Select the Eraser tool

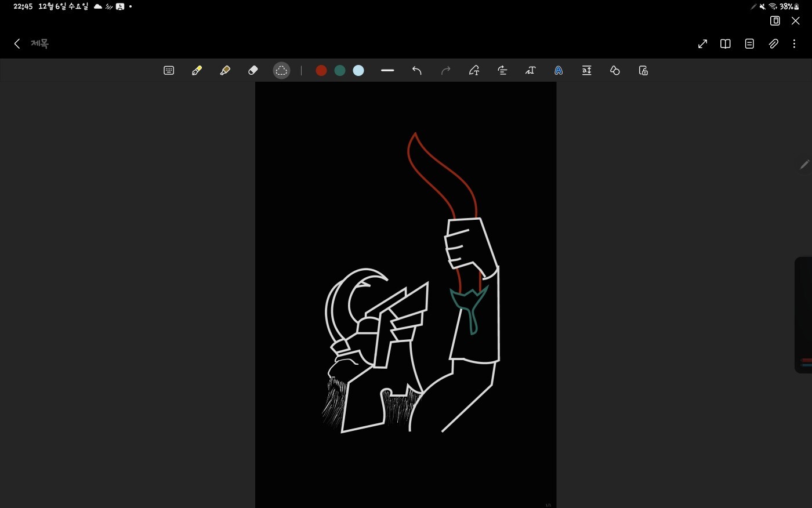253,71
